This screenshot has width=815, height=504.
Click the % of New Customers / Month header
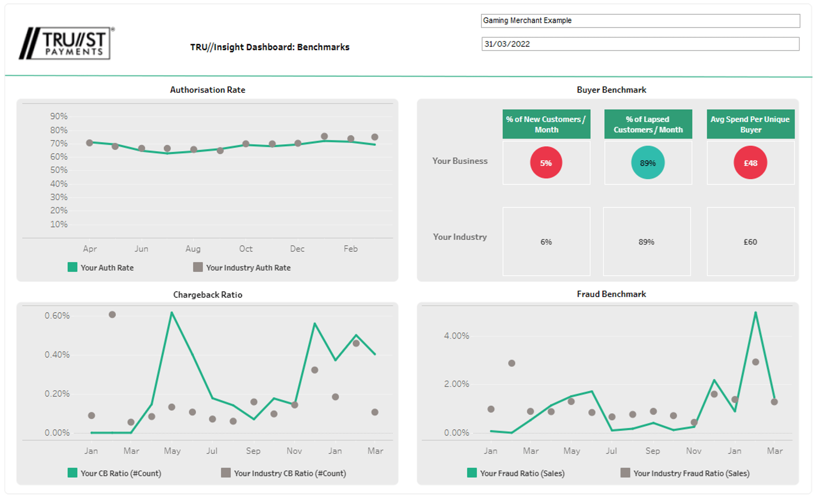point(546,124)
